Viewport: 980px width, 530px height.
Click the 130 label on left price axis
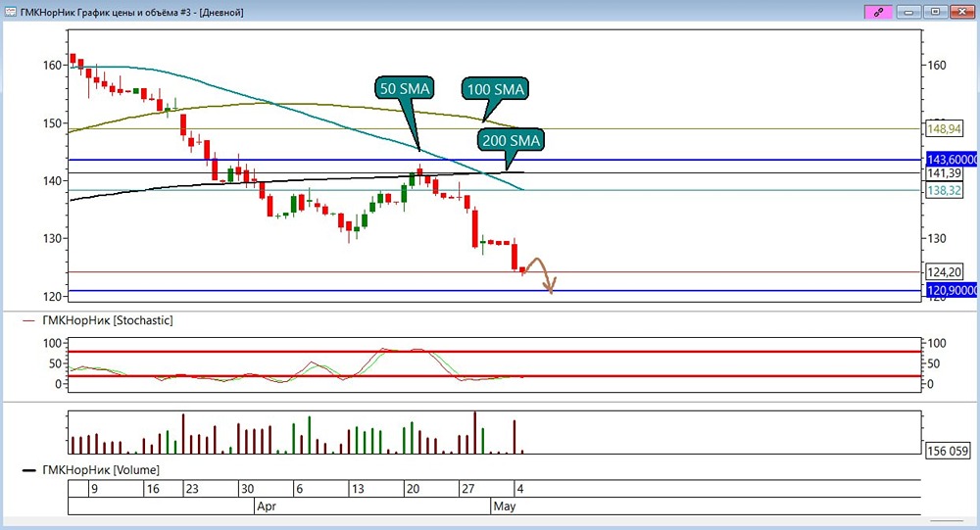click(53, 238)
